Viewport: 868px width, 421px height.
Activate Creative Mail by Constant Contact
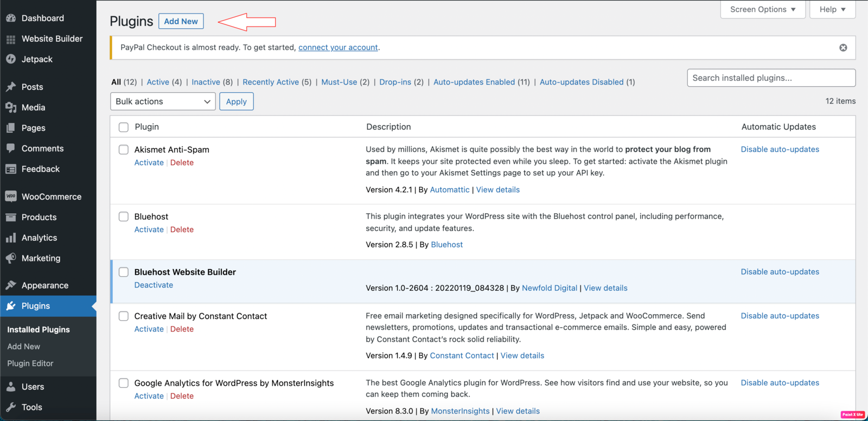[149, 329]
